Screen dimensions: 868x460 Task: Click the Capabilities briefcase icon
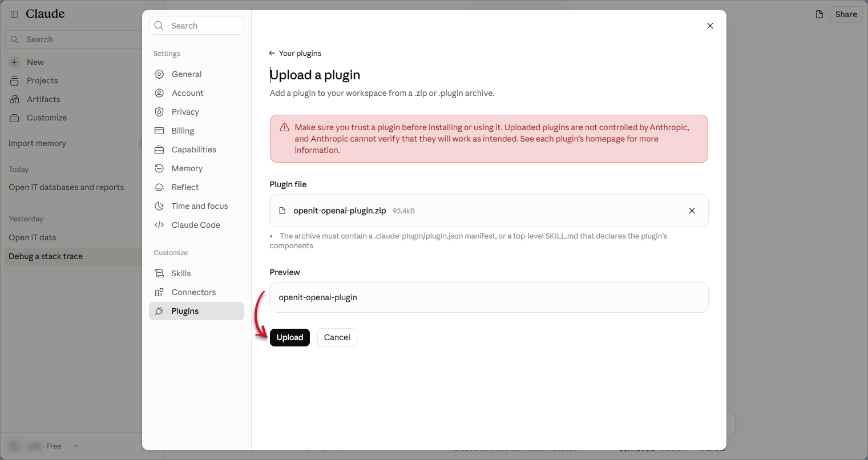click(x=159, y=150)
